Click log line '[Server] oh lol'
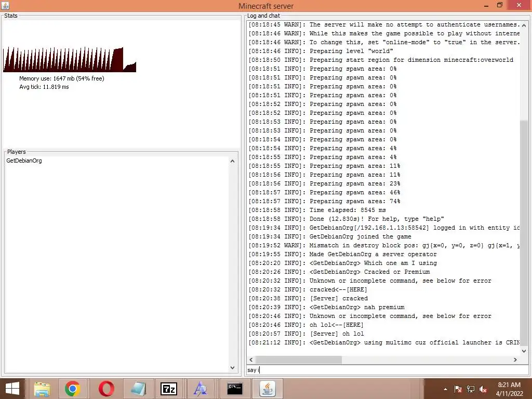 point(306,334)
